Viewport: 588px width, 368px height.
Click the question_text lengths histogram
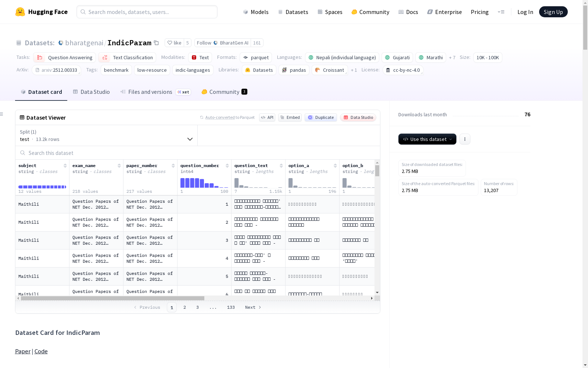coord(258,183)
